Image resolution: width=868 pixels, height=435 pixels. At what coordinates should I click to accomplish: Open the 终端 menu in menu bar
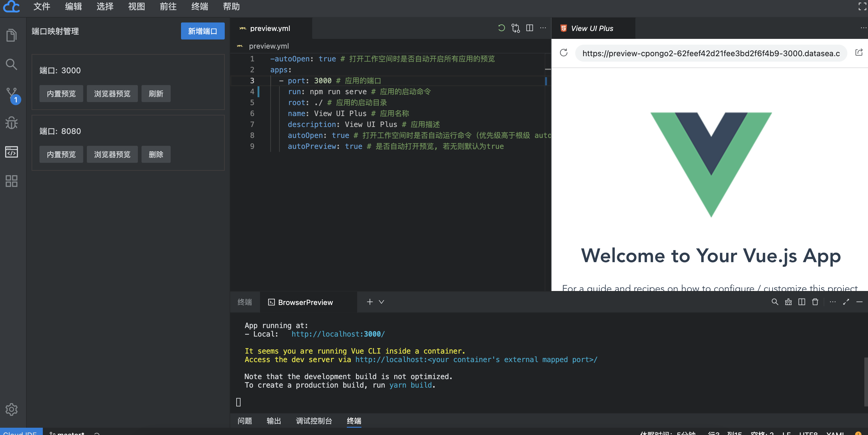(200, 6)
